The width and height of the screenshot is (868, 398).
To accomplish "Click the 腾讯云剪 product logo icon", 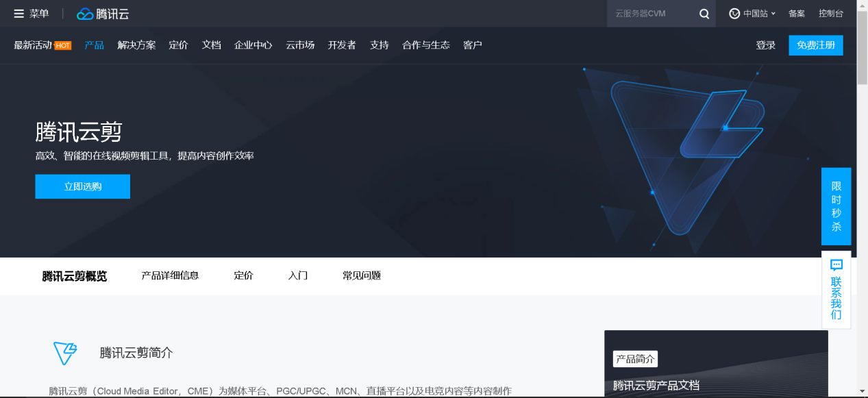I will pyautogui.click(x=65, y=353).
